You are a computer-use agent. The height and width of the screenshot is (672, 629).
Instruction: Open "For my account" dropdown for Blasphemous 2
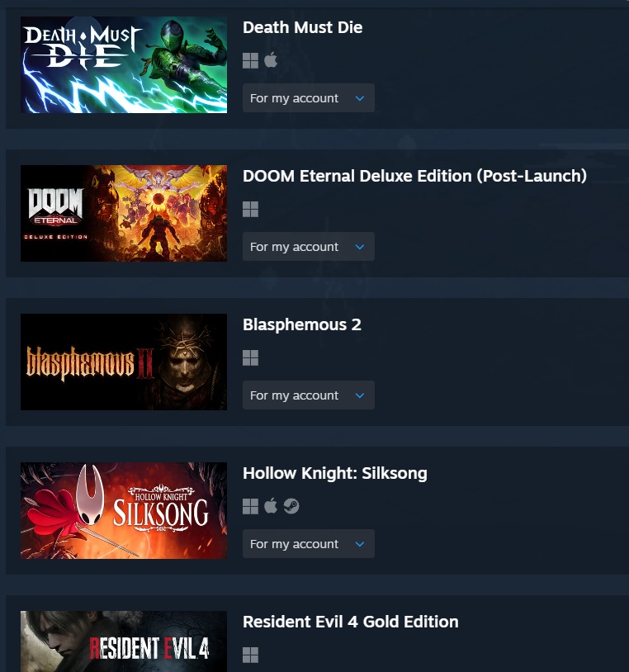(x=309, y=395)
